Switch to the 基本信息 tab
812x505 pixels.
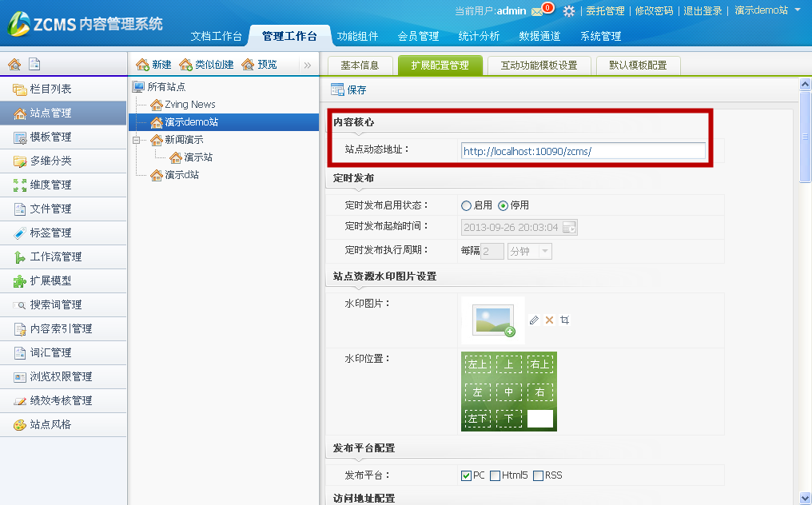360,66
